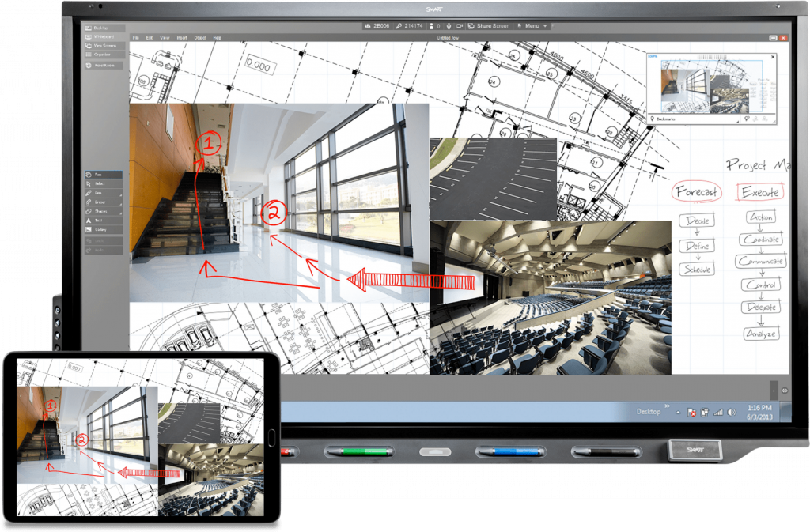Image resolution: width=810 pixels, height=532 pixels.
Task: Click the navigator thumbnail preview
Action: 710,87
